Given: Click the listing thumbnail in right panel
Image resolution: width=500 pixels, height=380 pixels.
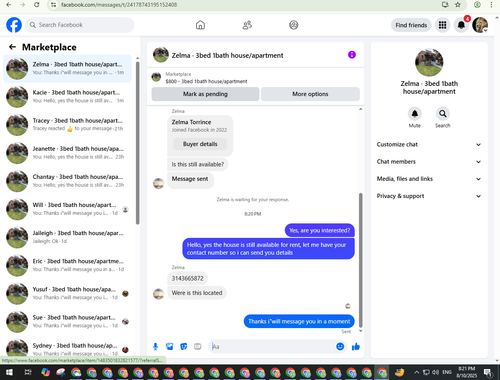Looking at the screenshot, I should click(429, 62).
